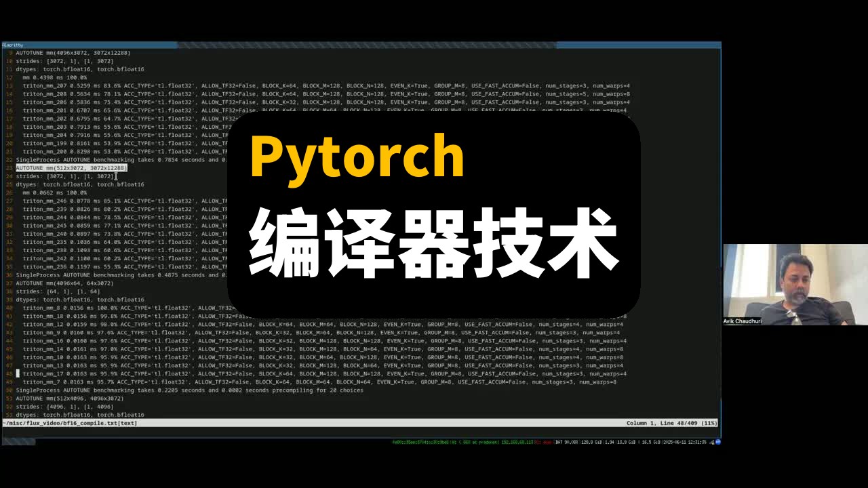Select the 'triton_mm_200' result row
The width and height of the screenshot is (868, 488).
pyautogui.click(x=126, y=151)
